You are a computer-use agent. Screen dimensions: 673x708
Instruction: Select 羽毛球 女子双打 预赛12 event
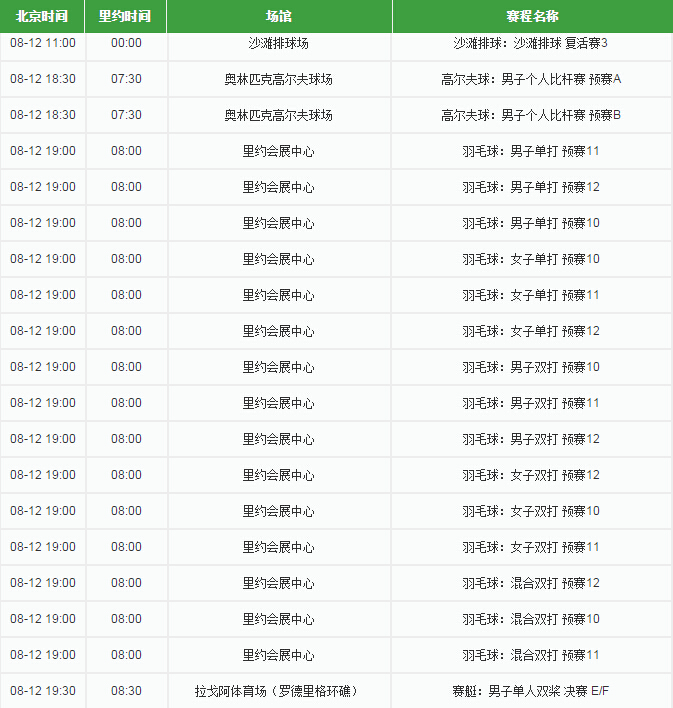click(x=530, y=475)
